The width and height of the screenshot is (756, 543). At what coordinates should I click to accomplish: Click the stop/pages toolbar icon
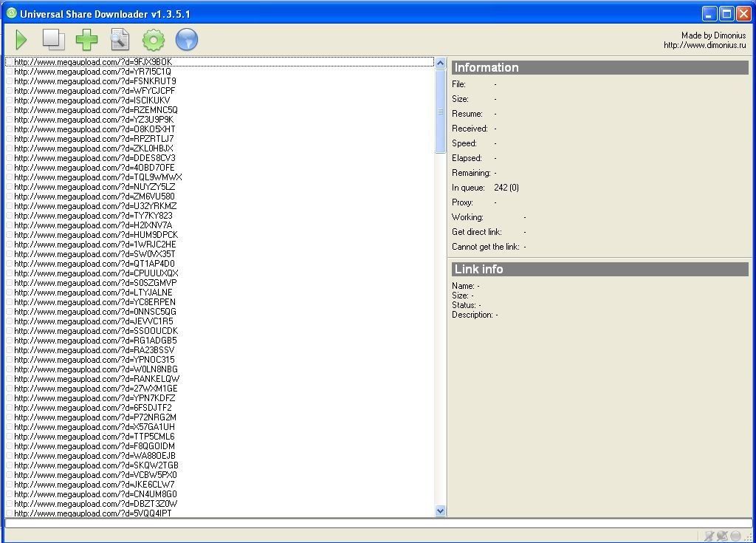(x=52, y=39)
